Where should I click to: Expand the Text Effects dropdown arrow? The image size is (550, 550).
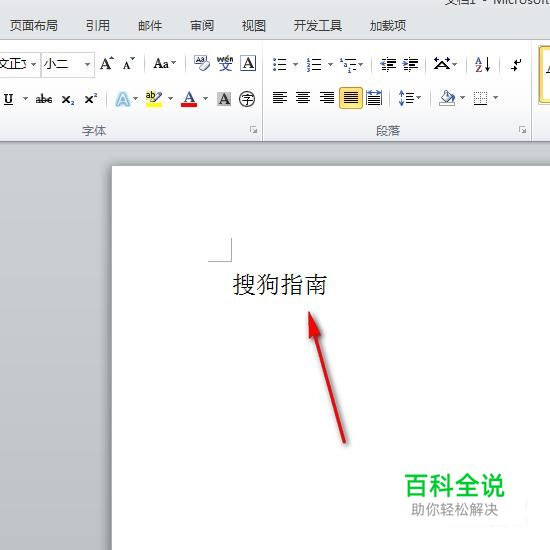click(135, 99)
